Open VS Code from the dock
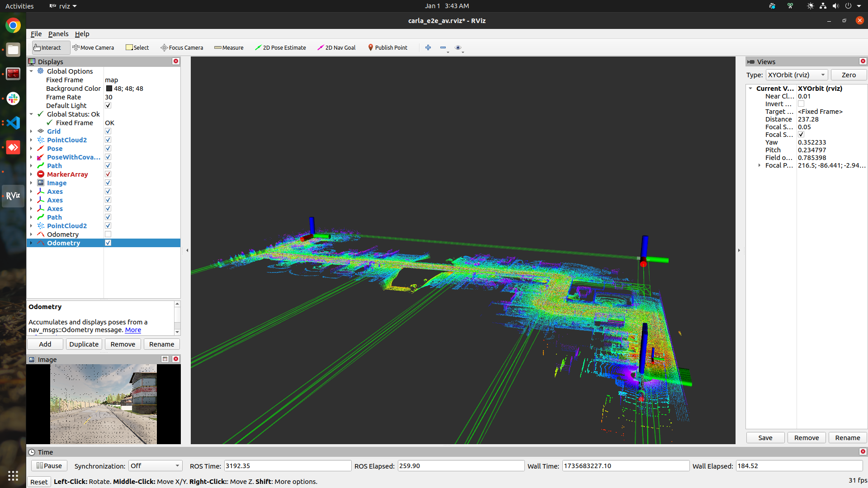The height and width of the screenshot is (488, 868). [13, 123]
